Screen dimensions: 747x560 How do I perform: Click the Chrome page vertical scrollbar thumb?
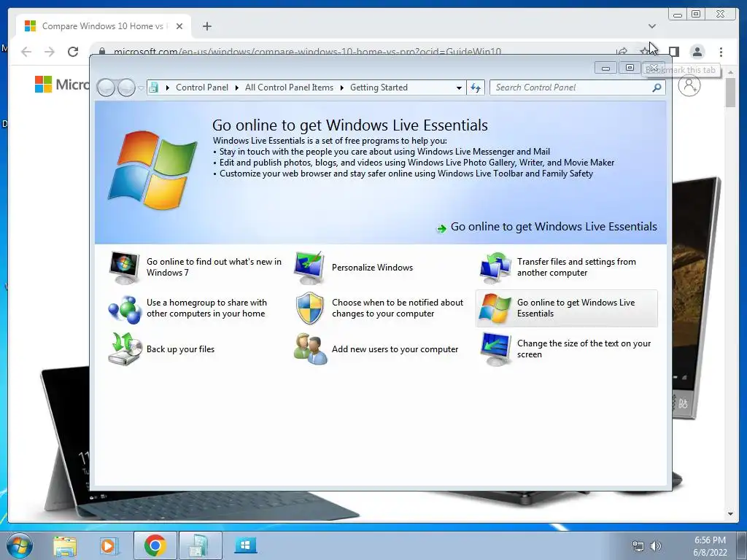pos(730,93)
